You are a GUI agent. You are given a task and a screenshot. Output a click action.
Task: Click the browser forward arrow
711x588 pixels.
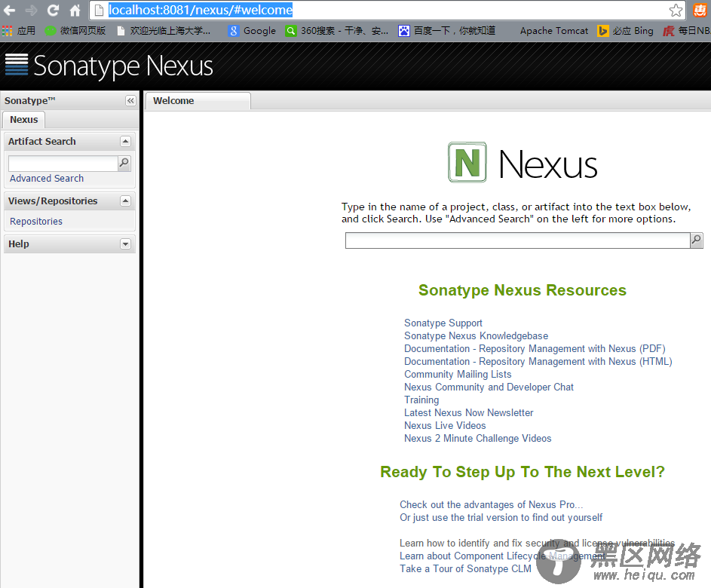click(x=31, y=10)
